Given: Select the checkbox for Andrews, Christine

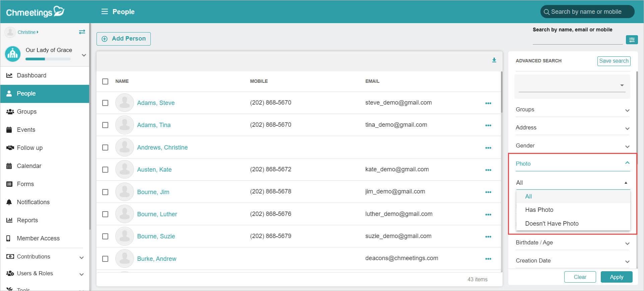Looking at the screenshot, I should pos(105,148).
